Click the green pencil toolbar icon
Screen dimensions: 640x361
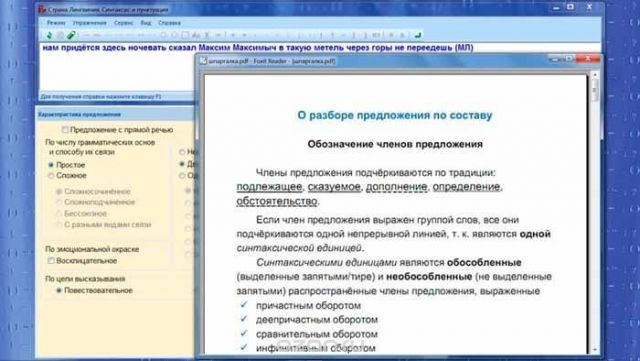coord(71,36)
